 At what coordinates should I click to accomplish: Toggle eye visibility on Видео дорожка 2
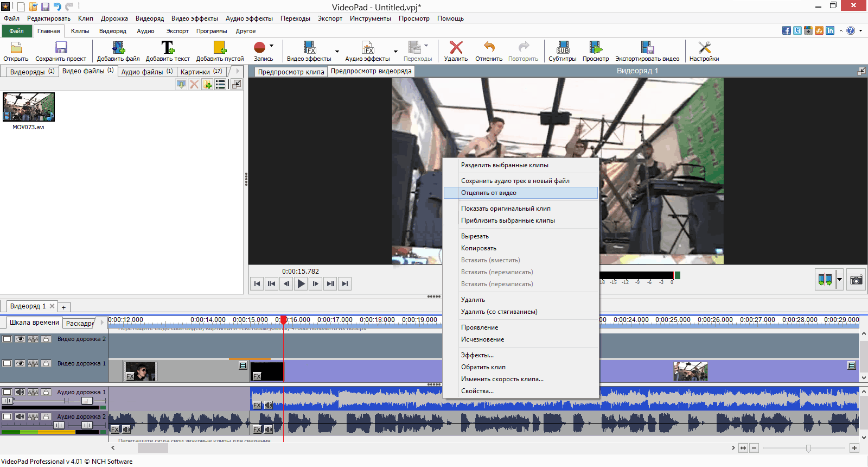[x=20, y=339]
